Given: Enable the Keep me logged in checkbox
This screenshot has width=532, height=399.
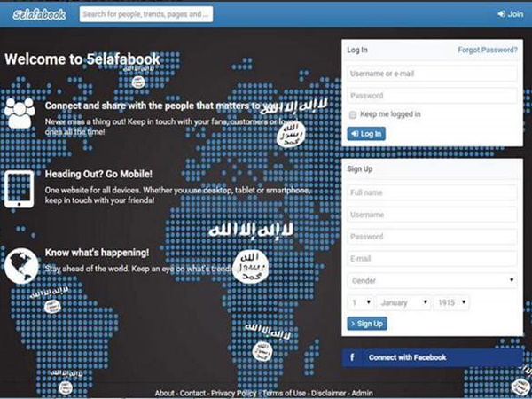Looking at the screenshot, I should 353,114.
